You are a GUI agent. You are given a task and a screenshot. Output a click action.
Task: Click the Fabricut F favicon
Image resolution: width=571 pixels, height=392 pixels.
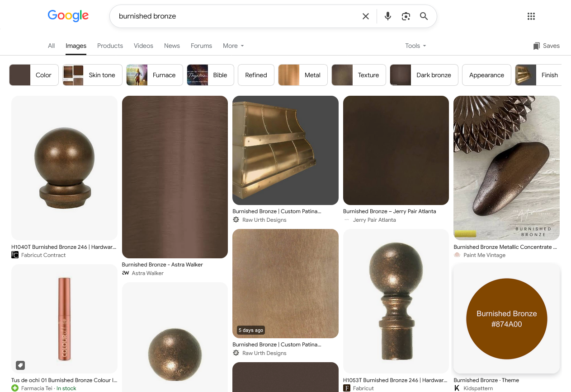347,388
